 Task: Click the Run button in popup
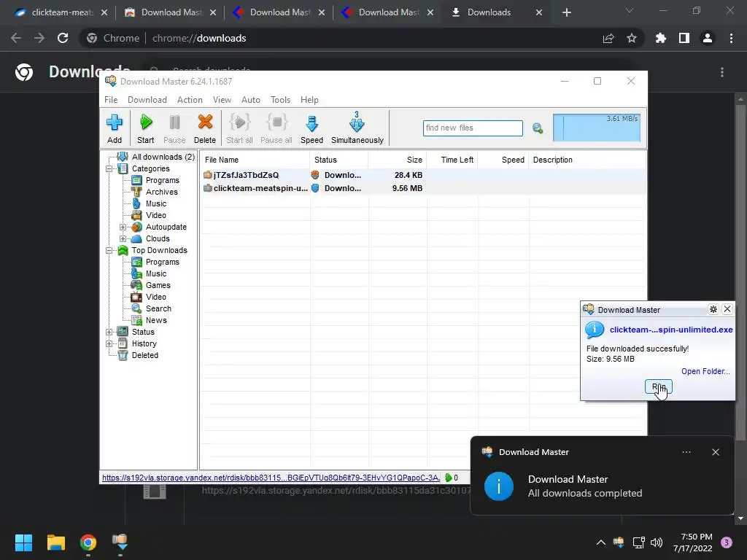(659, 386)
